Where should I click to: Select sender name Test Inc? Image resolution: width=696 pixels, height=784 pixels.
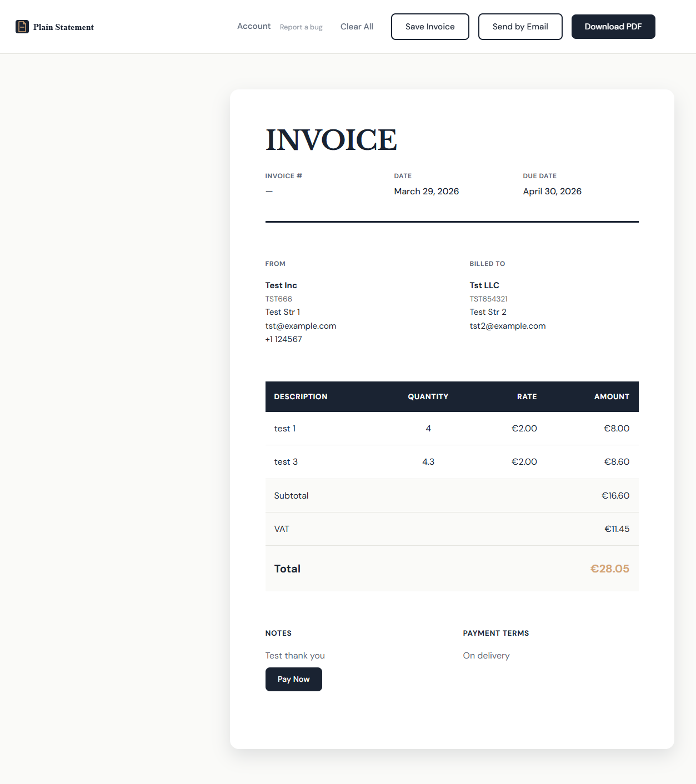click(x=281, y=285)
